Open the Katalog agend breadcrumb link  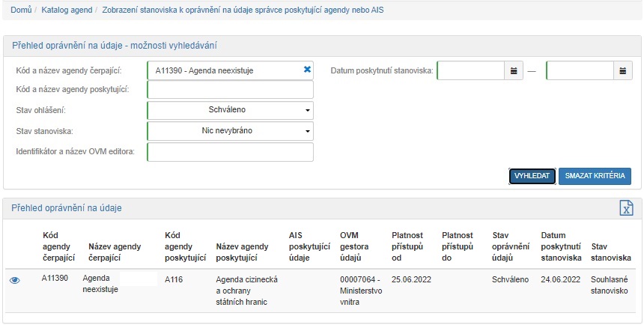(67, 9)
